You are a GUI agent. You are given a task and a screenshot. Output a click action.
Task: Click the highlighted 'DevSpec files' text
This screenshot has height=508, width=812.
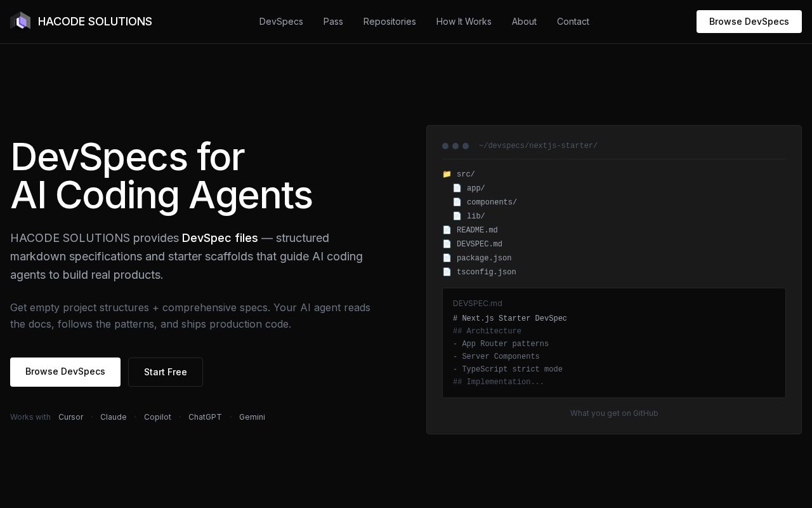pos(220,238)
